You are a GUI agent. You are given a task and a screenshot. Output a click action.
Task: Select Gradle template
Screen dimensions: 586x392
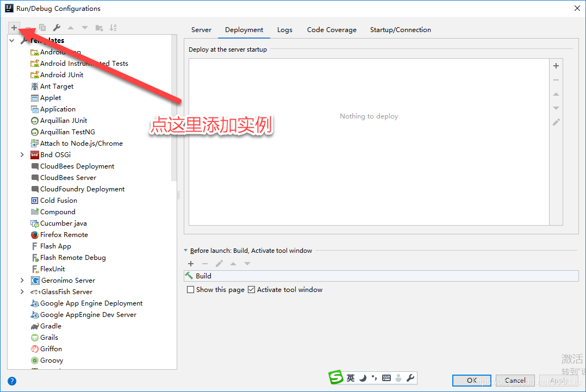(x=46, y=326)
